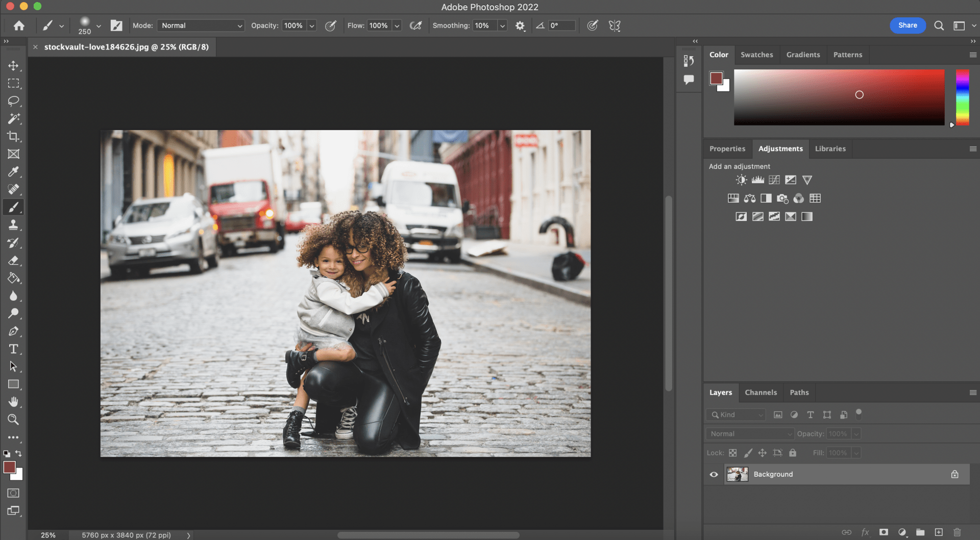Select the Crop tool

coord(14,136)
